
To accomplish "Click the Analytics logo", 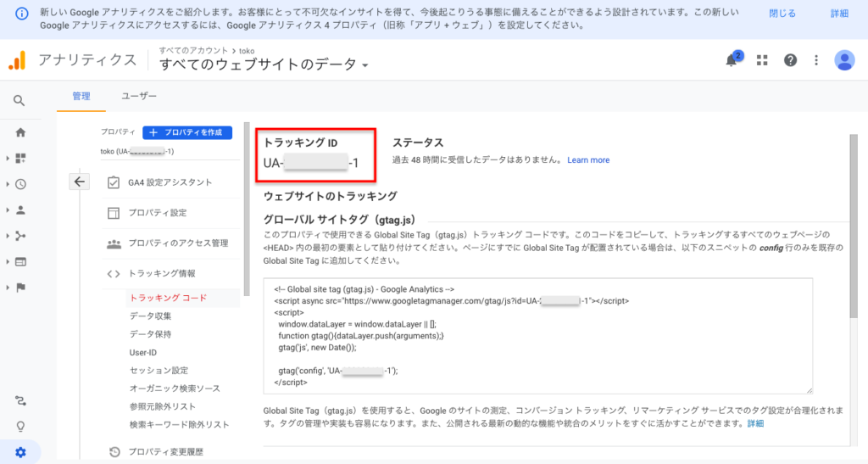I will 17,59.
